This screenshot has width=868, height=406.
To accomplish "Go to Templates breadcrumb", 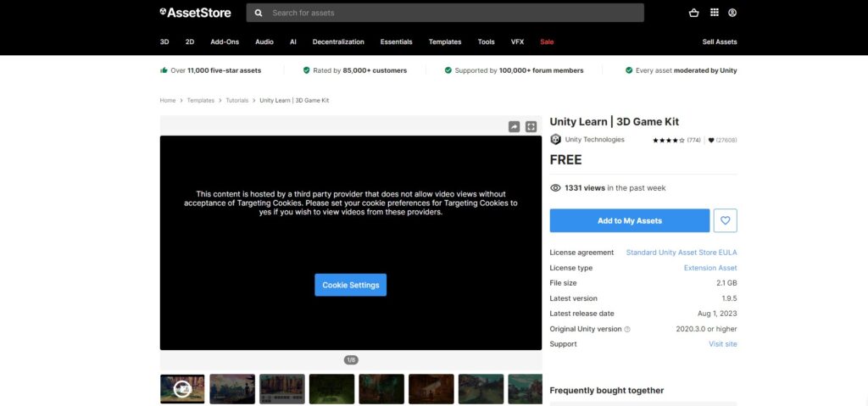I will (200, 100).
